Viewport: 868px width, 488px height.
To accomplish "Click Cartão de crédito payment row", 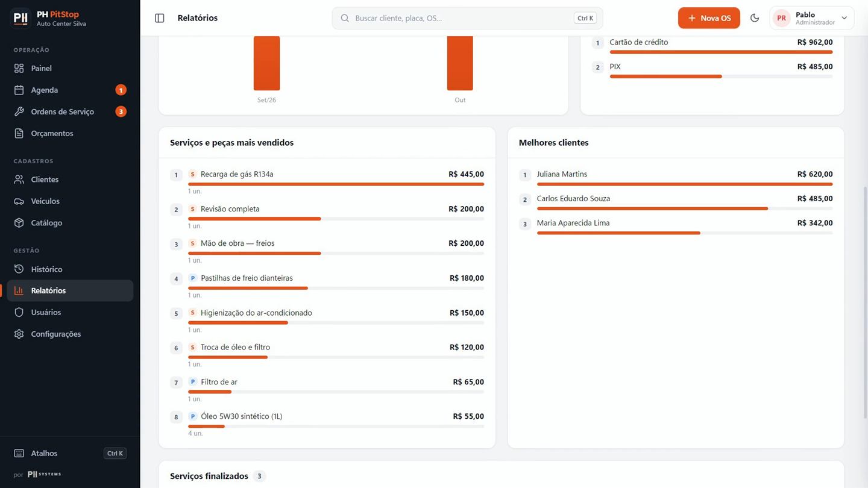I will click(x=712, y=46).
